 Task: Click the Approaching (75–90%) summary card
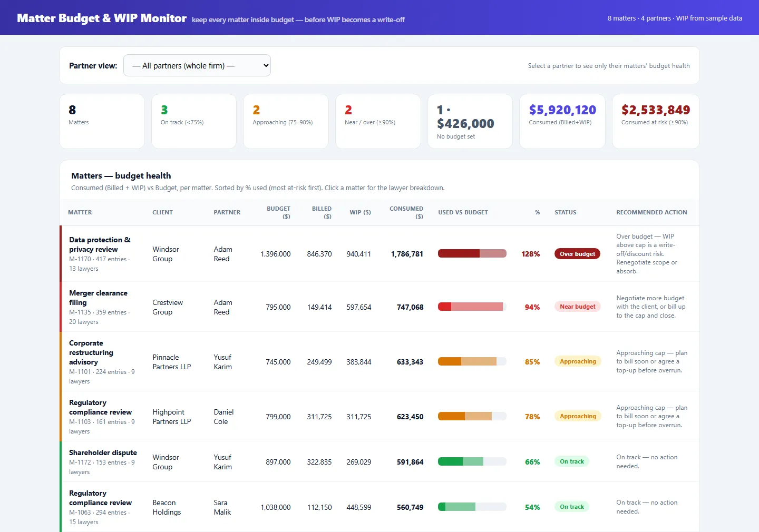pyautogui.click(x=286, y=121)
